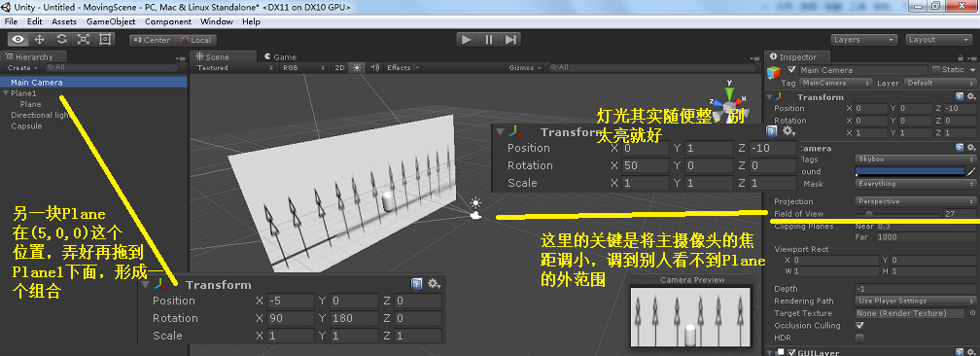This screenshot has width=980, height=356.
Task: Select the Rotate tool in toolbar
Action: coord(61,40)
